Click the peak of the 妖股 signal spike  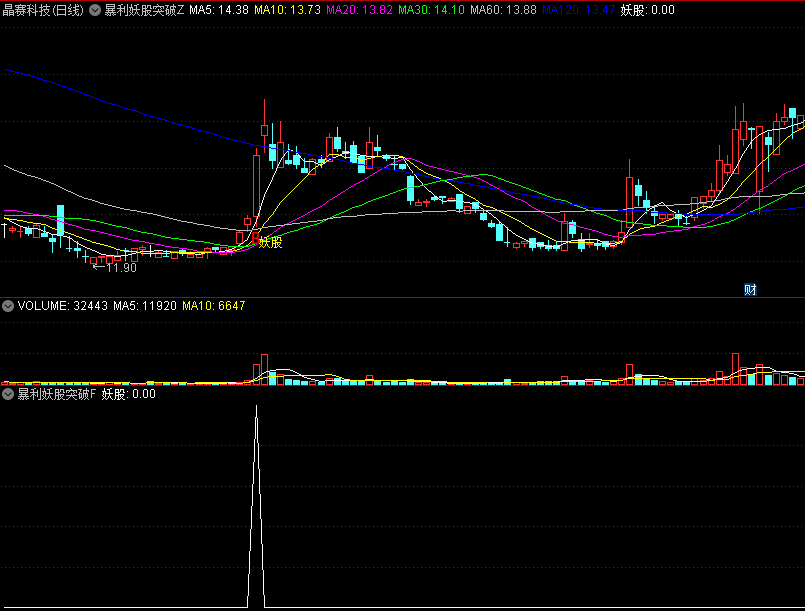point(257,407)
